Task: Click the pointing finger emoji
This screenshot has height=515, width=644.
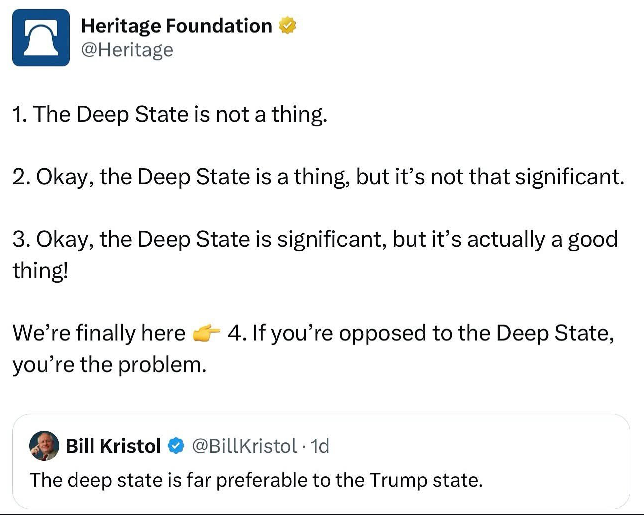Action: pyautogui.click(x=206, y=334)
